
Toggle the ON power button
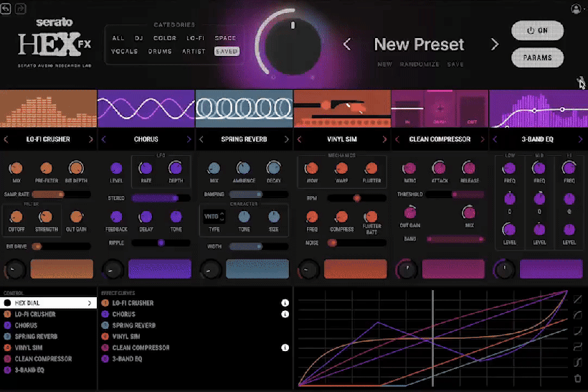537,30
